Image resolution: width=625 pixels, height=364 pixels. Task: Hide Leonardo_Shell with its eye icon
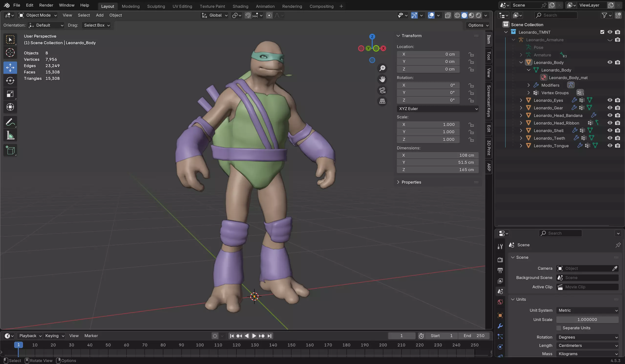(x=610, y=130)
